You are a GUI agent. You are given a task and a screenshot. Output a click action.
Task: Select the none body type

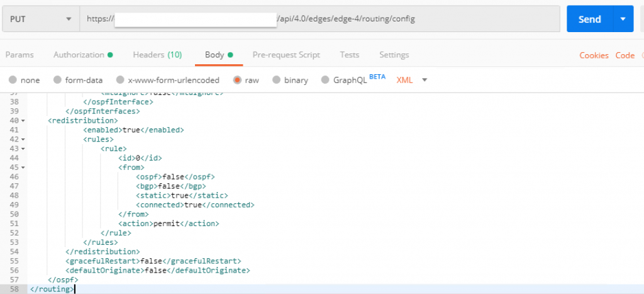(25, 80)
